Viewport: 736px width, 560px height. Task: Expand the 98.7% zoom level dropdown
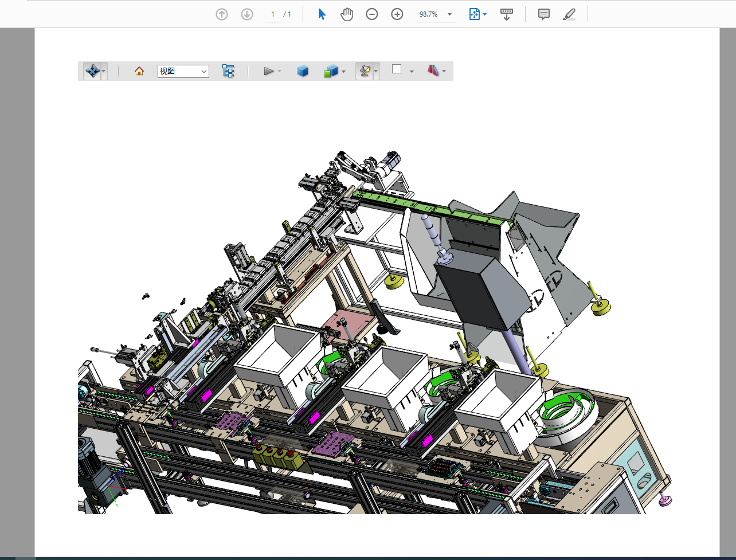(x=449, y=14)
